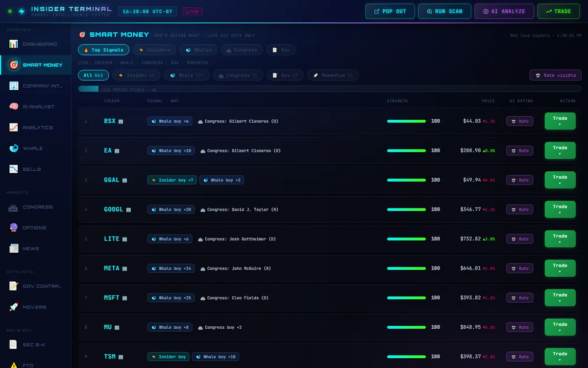The height and width of the screenshot is (368, 588).
Task: Click the live prices progress bar
Action: tap(330, 89)
